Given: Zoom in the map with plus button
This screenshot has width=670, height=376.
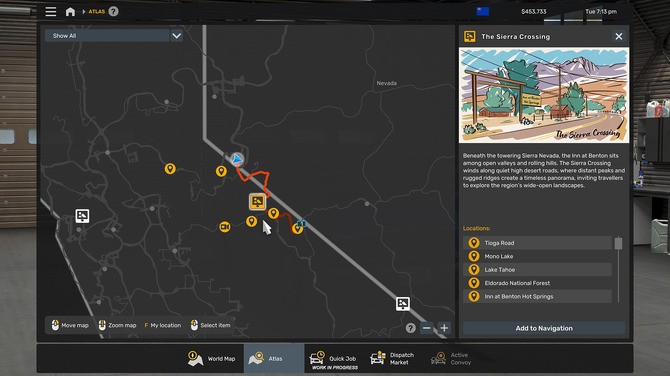Looking at the screenshot, I should point(444,328).
